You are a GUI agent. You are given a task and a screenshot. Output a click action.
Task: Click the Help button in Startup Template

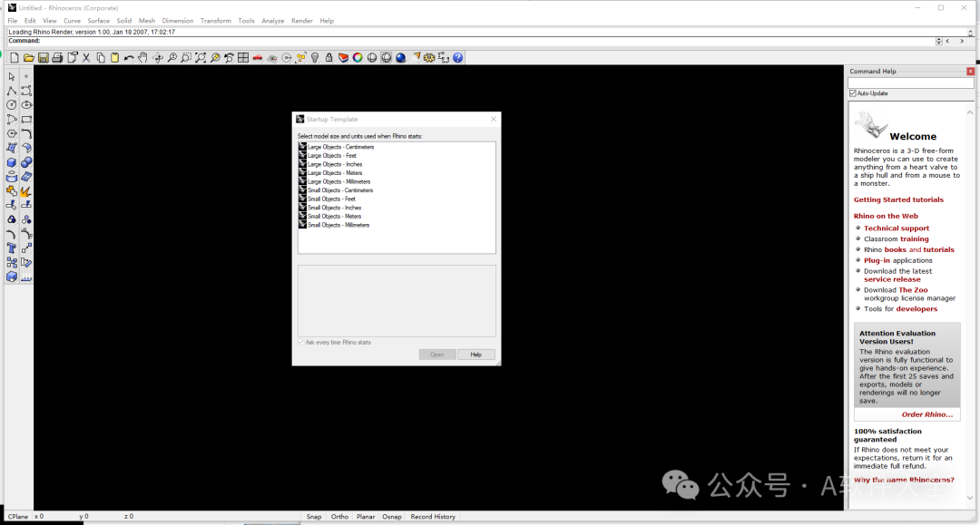click(476, 355)
